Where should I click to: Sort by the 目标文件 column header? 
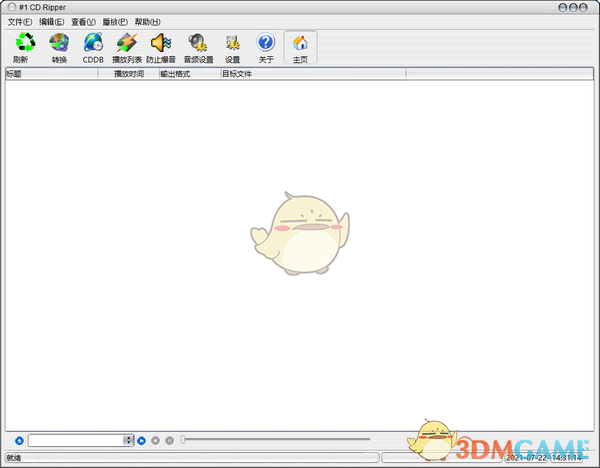(313, 74)
